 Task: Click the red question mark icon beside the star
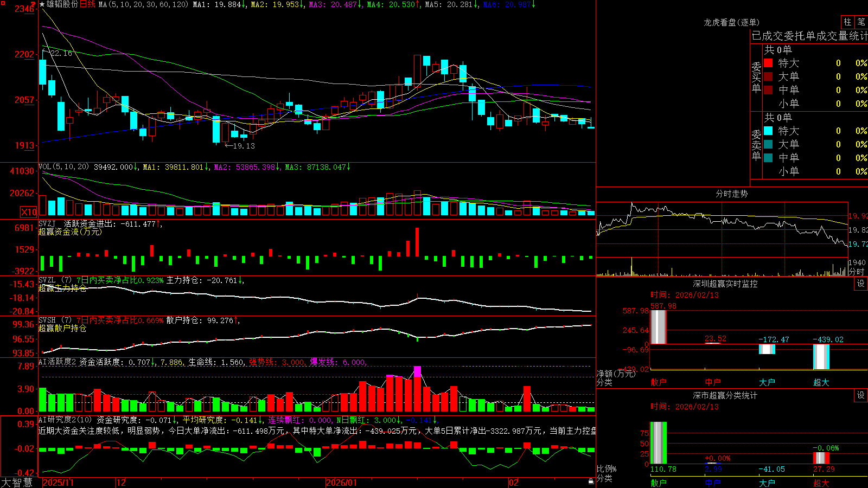(x=33, y=4)
